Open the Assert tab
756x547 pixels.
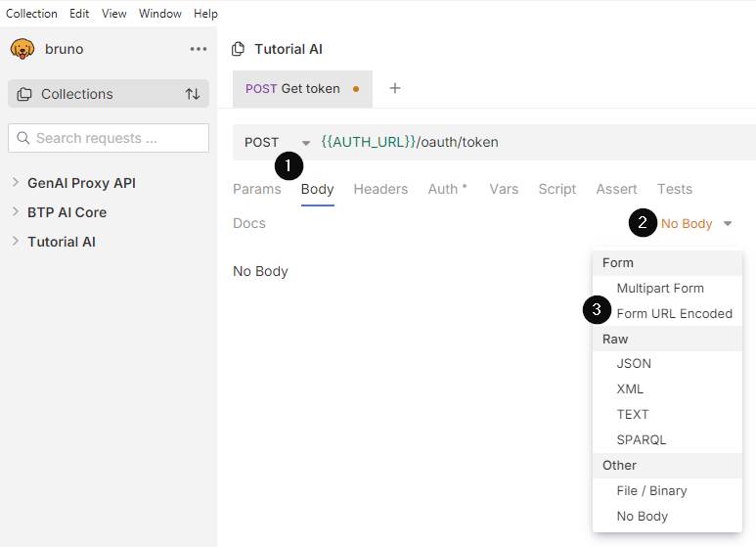(x=616, y=189)
